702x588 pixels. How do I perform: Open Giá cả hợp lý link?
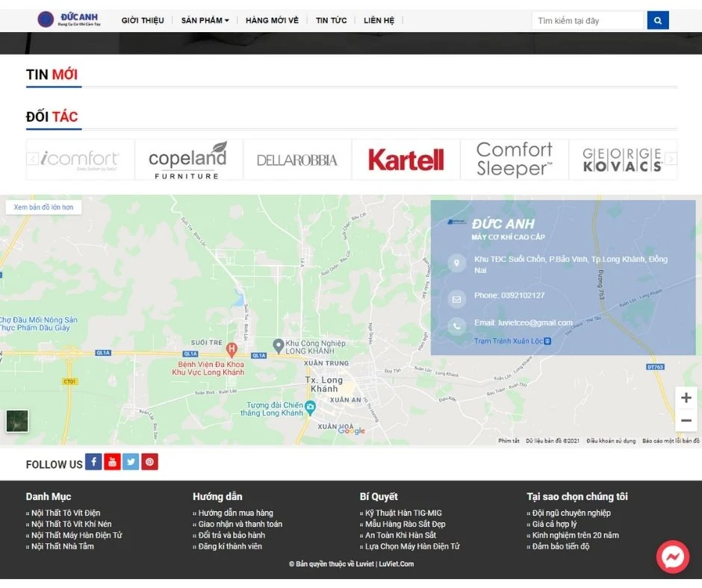click(x=554, y=524)
